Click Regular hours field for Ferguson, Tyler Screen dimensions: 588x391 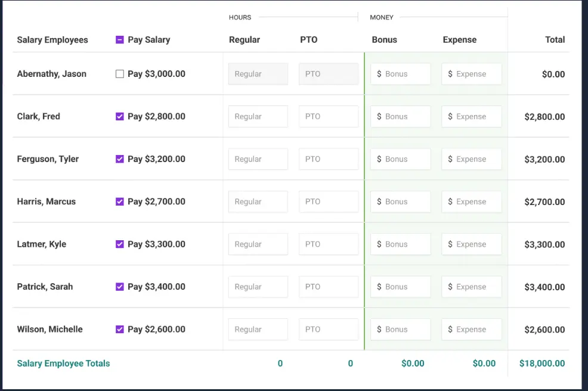(x=258, y=159)
